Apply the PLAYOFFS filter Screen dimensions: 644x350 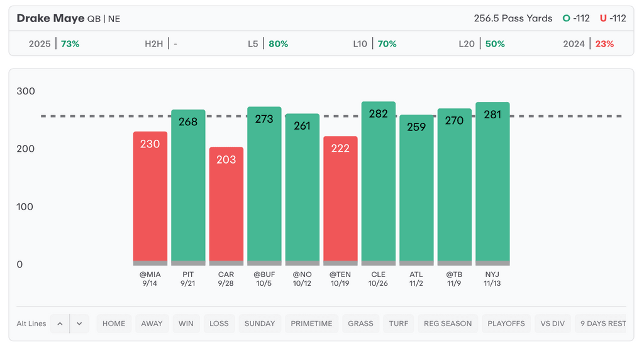pos(506,324)
